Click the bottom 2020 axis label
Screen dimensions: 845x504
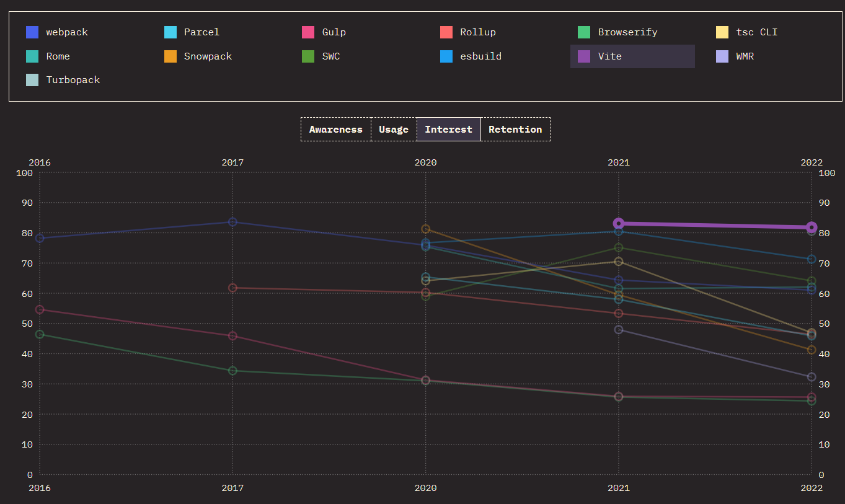coord(425,488)
